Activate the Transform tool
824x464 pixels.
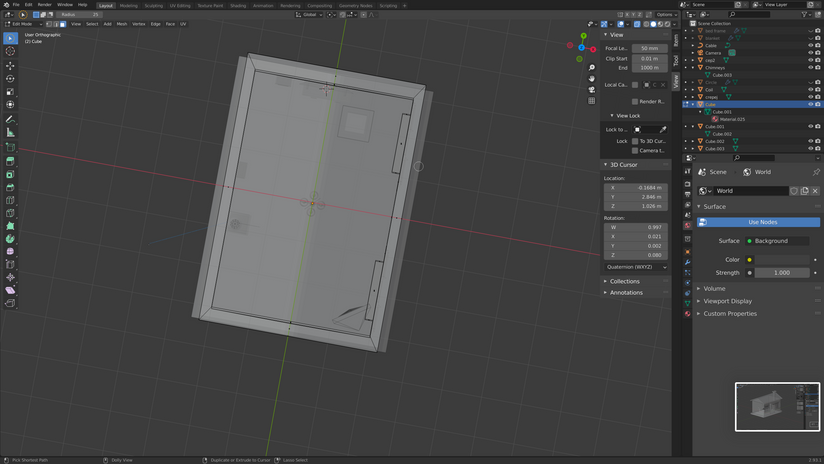(10, 105)
